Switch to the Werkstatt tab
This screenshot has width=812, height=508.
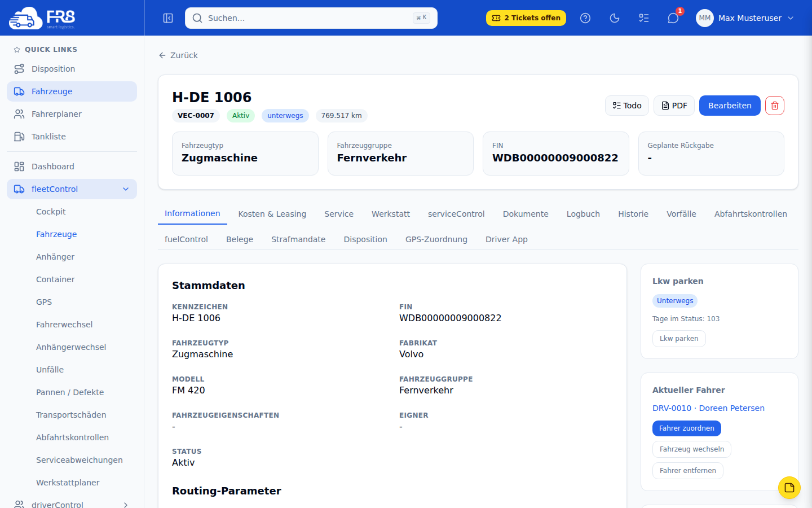(x=391, y=214)
